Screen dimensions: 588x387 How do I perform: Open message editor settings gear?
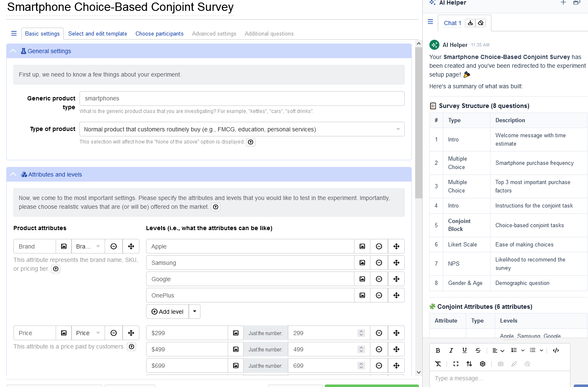point(483,364)
